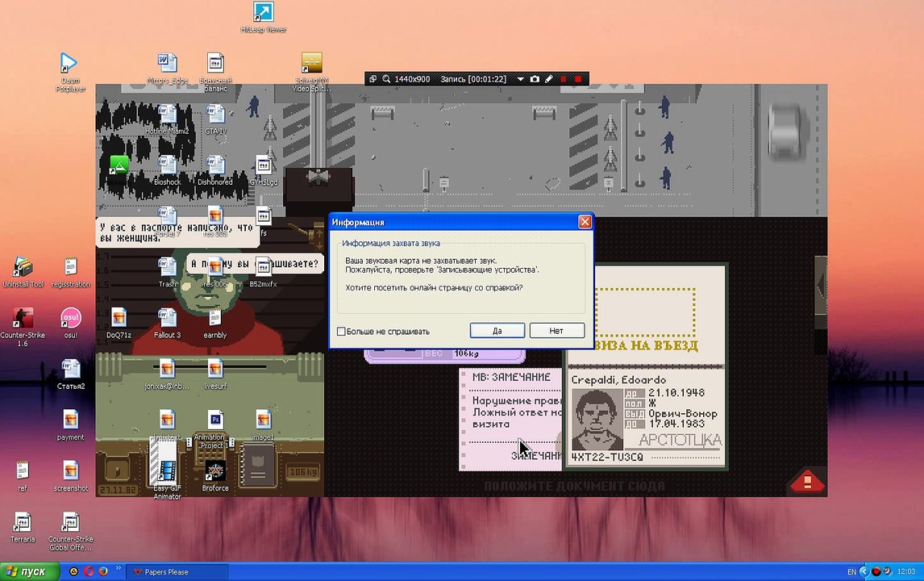The image size is (924, 581).
Task: Click the 27.11.82 date display in the game
Action: point(118,490)
